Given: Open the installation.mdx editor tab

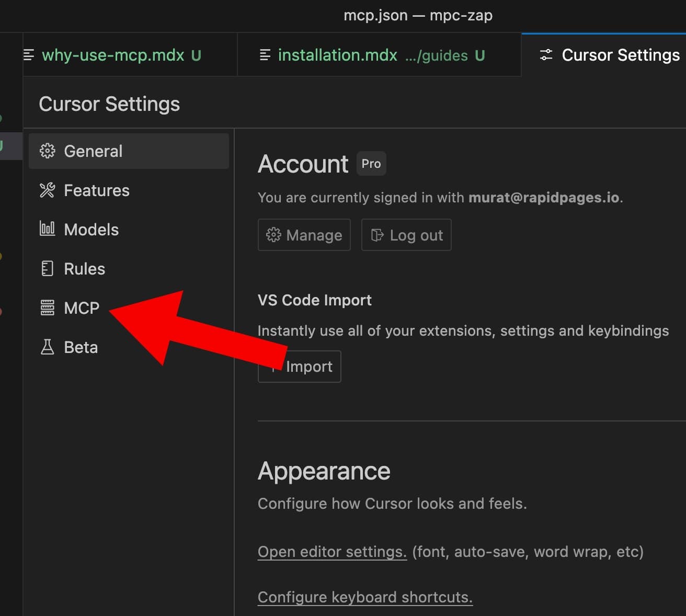Looking at the screenshot, I should point(337,55).
